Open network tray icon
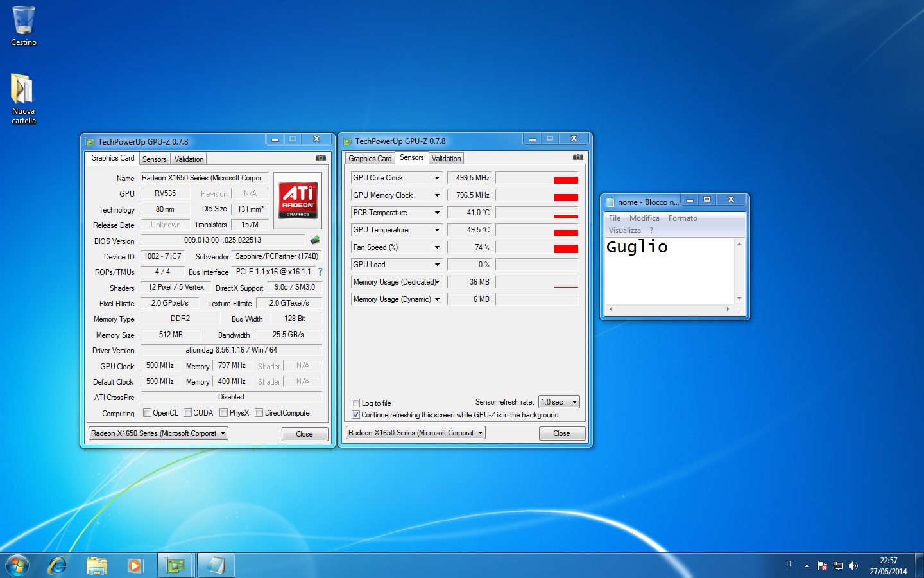The height and width of the screenshot is (578, 924). (838, 566)
